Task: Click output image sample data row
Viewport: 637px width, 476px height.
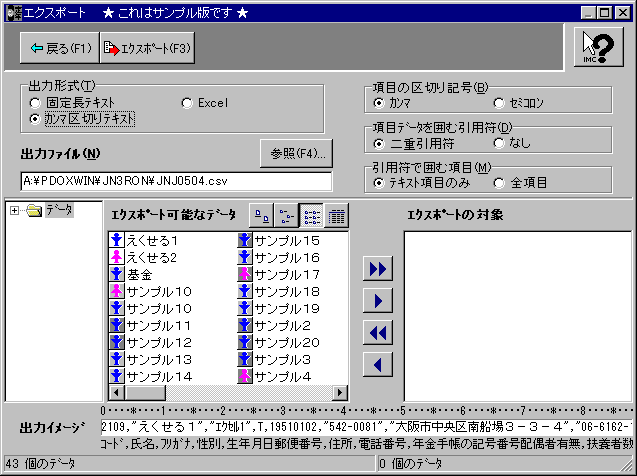Action: tap(366, 427)
